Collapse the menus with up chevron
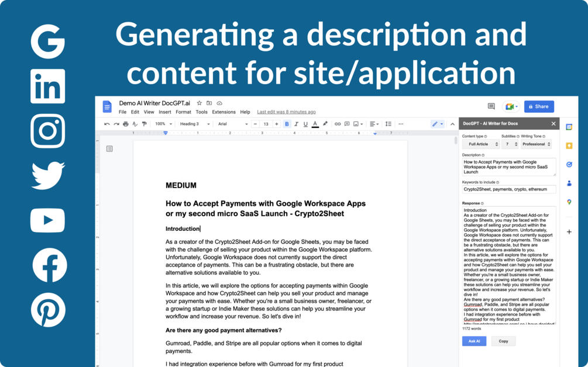The image size is (588, 367). 452,124
